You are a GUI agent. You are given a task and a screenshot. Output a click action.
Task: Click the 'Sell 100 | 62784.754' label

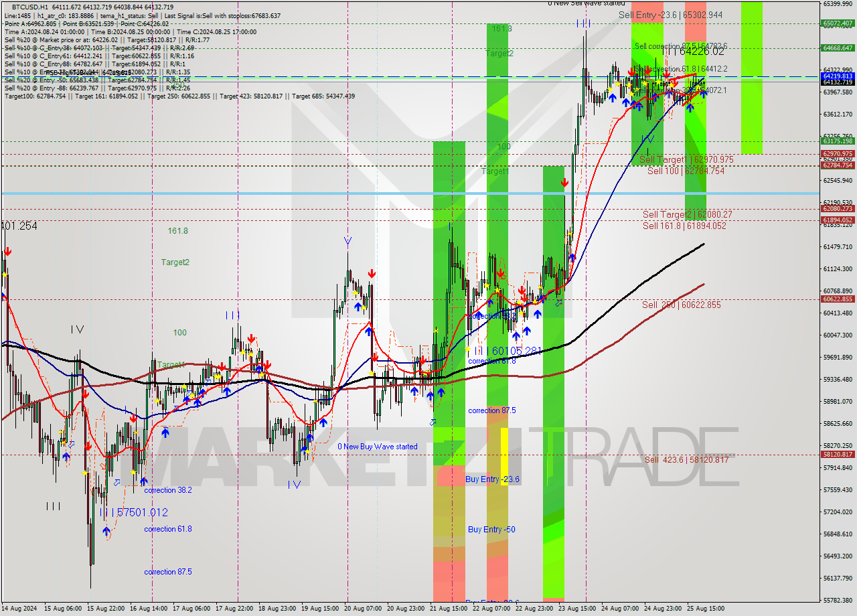point(686,171)
